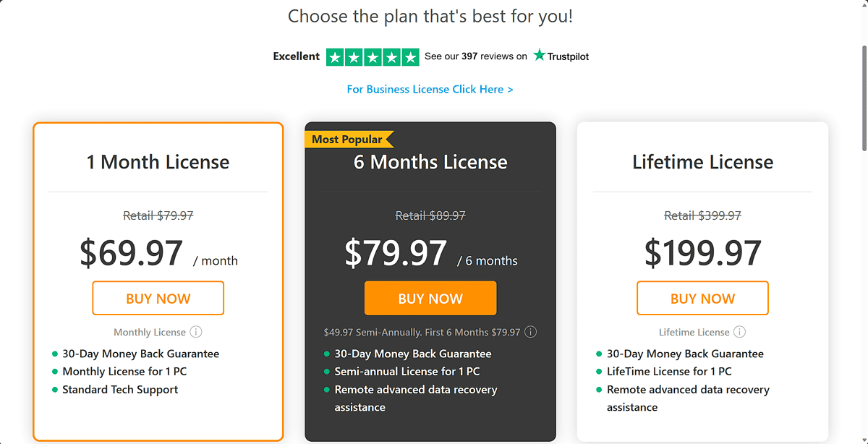Click the $79.97 six-month price
Viewport: 868px width, 444px height.
pos(396,253)
